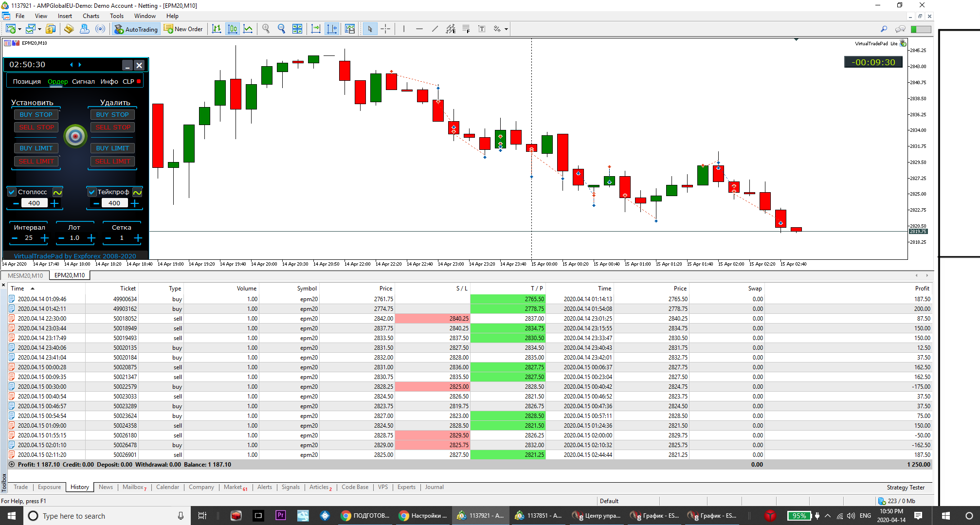
Task: Place a BUY STOP under Установить
Action: (x=36, y=115)
